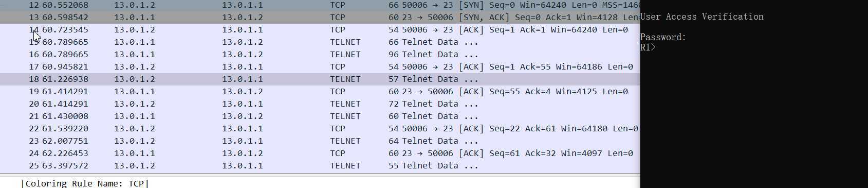Click destination 13.0.1.1 in packet 18
868x188 pixels.
pyautogui.click(x=242, y=79)
